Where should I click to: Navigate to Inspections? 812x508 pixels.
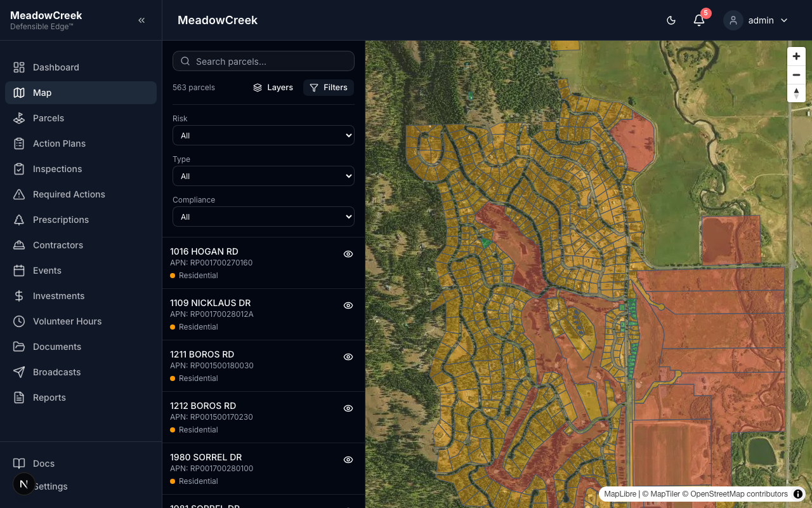(81, 169)
